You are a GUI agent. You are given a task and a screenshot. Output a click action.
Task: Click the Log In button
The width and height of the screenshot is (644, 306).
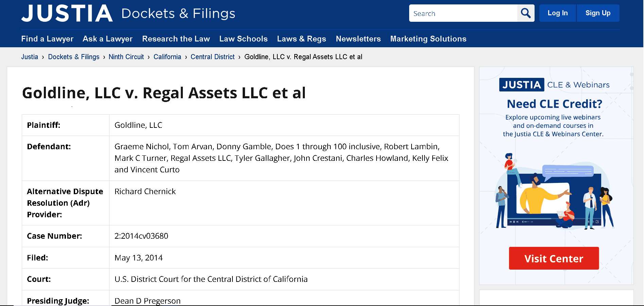coord(558,13)
